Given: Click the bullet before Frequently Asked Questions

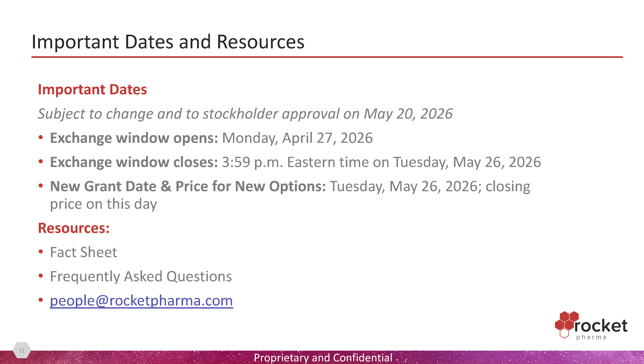Looking at the screenshot, I should coord(41,276).
